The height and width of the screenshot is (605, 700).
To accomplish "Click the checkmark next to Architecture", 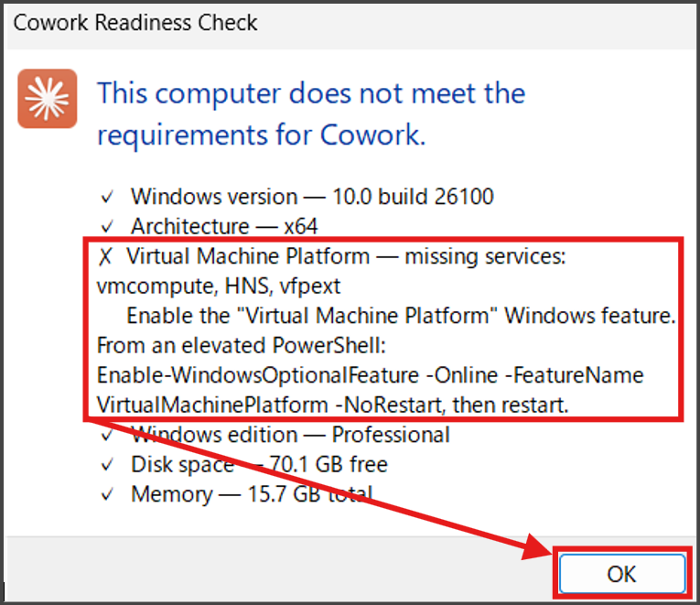I will coord(108,226).
